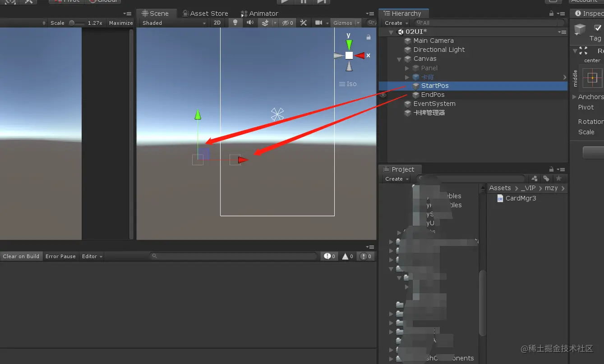Toggle scene effects (skybox, fog) icon
The image size is (604, 364).
pos(265,23)
